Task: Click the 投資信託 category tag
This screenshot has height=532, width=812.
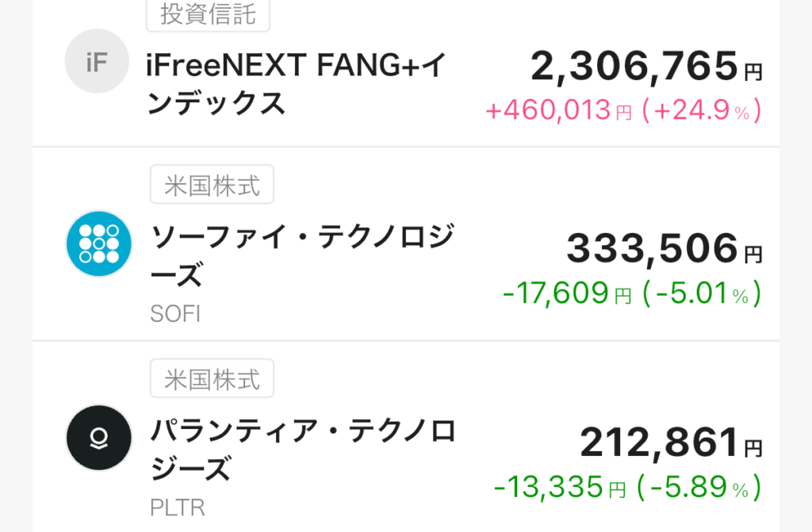Action: tap(208, 15)
